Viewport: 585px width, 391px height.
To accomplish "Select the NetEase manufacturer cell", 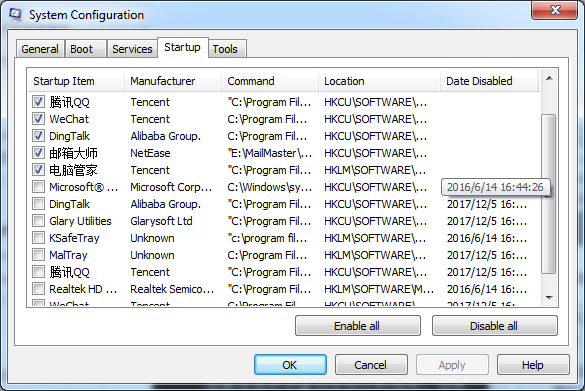I will click(x=150, y=153).
